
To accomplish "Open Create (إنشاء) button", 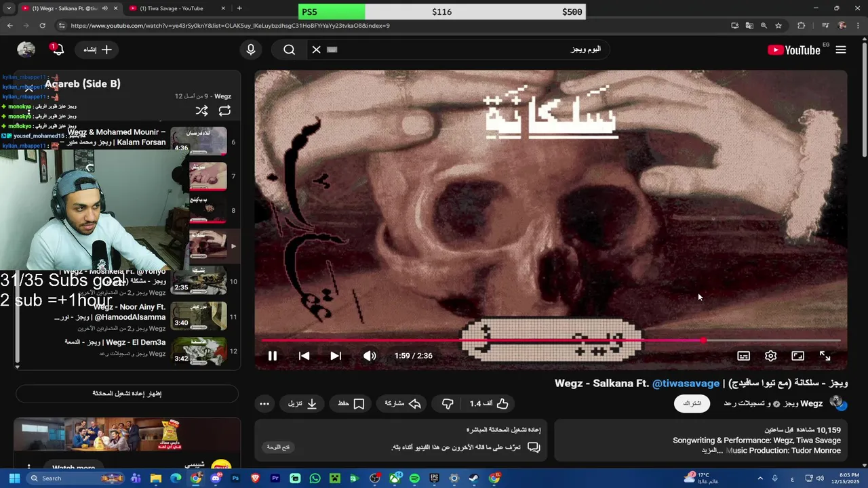I will (x=97, y=49).
